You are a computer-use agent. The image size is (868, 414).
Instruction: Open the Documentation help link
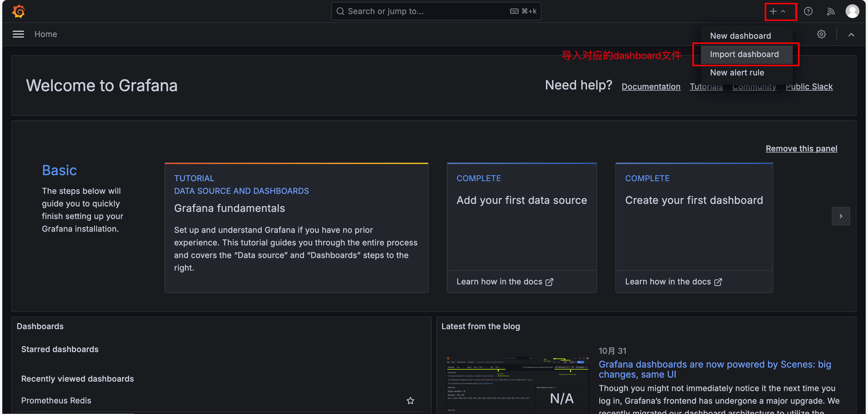tap(651, 87)
